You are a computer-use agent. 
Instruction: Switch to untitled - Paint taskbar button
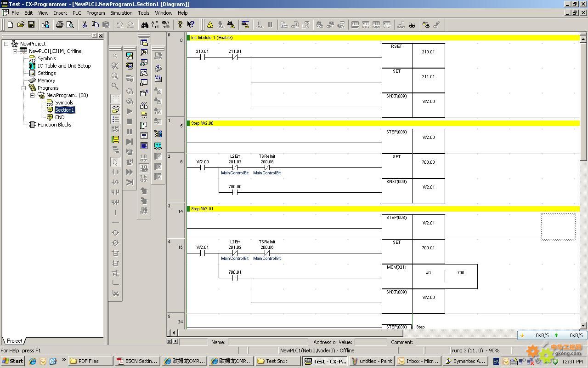(x=371, y=361)
